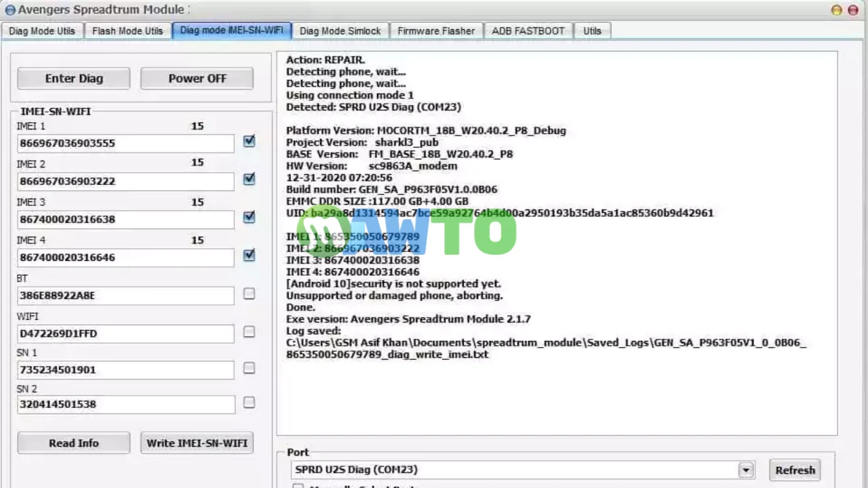
Task: Click the Read Info button
Action: coord(74,443)
